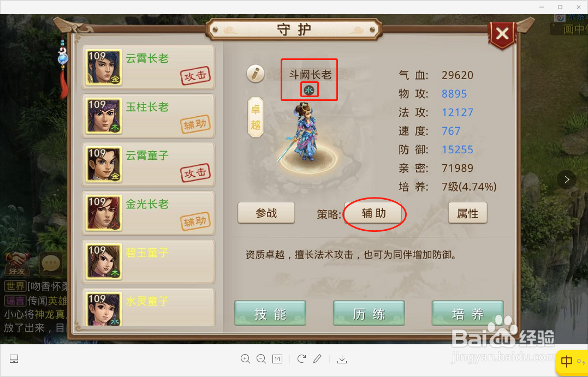
Task: Select 云霄长老 in the guardian list
Action: 149,68
